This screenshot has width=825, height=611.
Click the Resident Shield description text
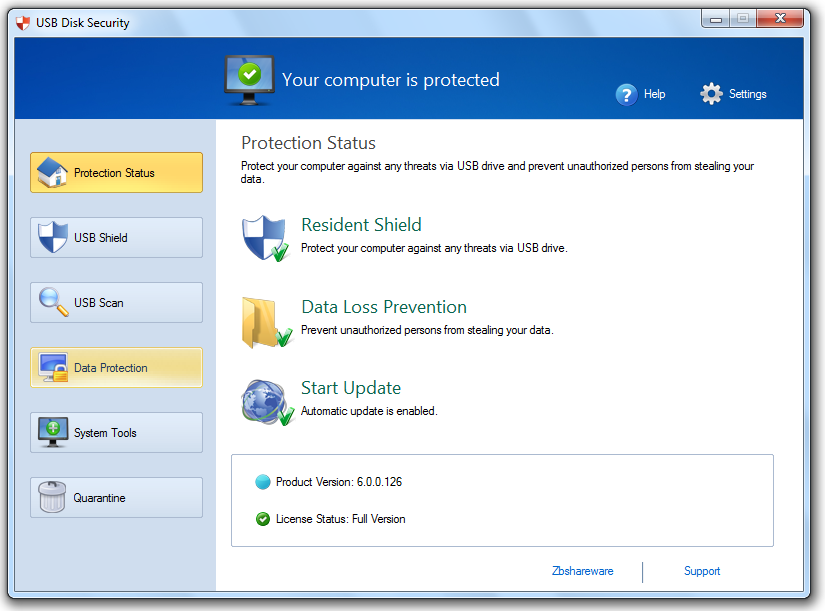434,248
